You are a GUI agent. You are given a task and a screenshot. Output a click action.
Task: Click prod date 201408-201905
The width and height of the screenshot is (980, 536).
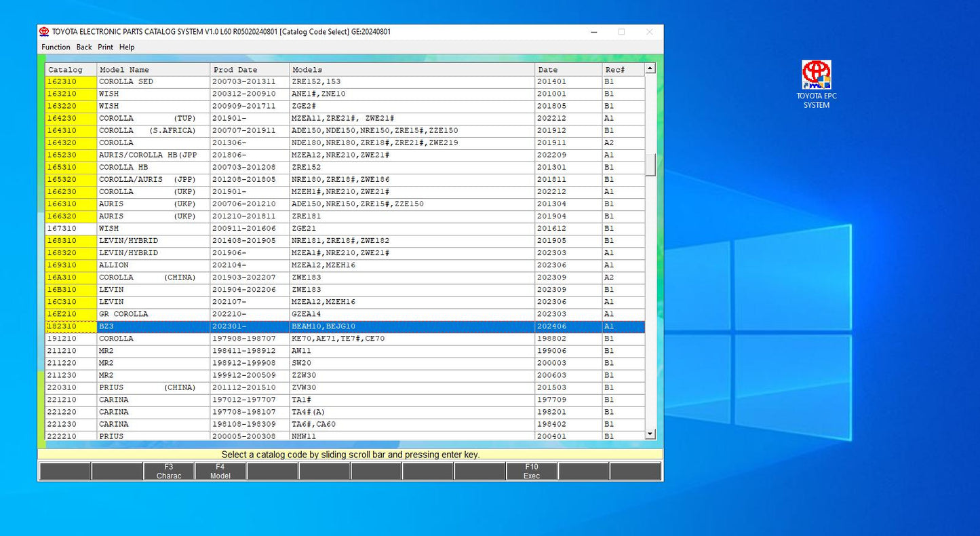(x=250, y=241)
